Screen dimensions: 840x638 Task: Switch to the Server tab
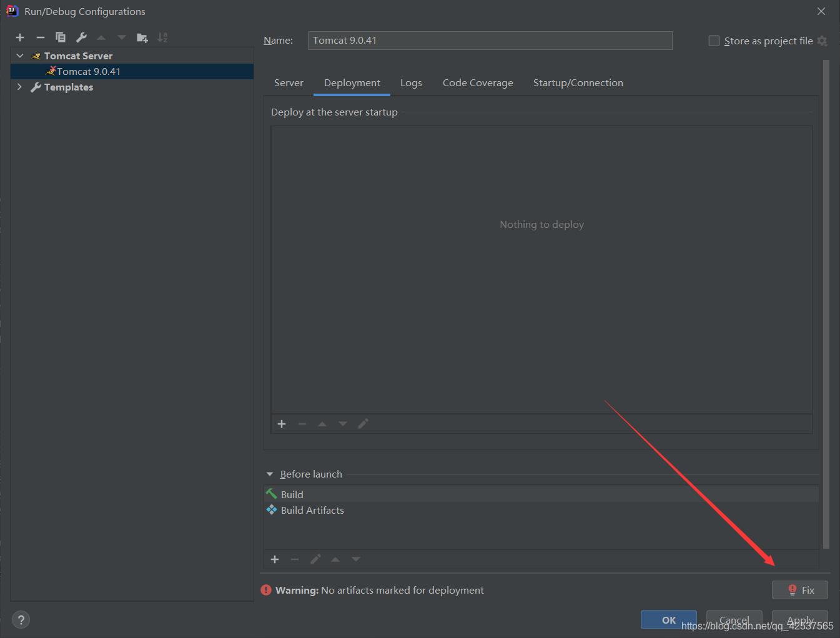click(289, 83)
